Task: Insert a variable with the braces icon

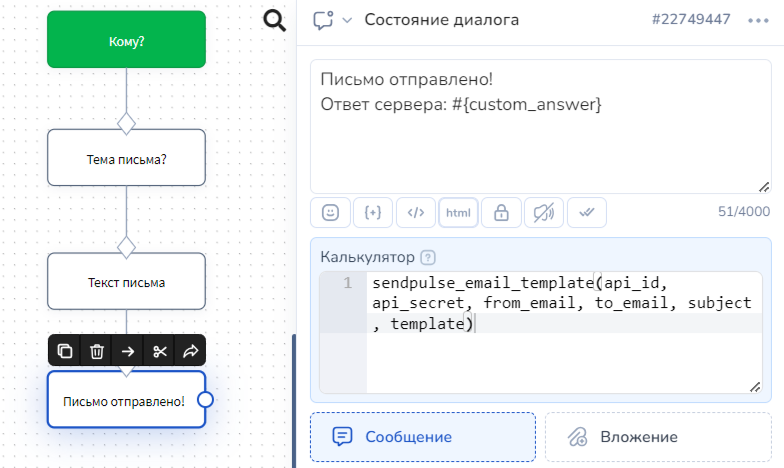Action: click(x=373, y=212)
